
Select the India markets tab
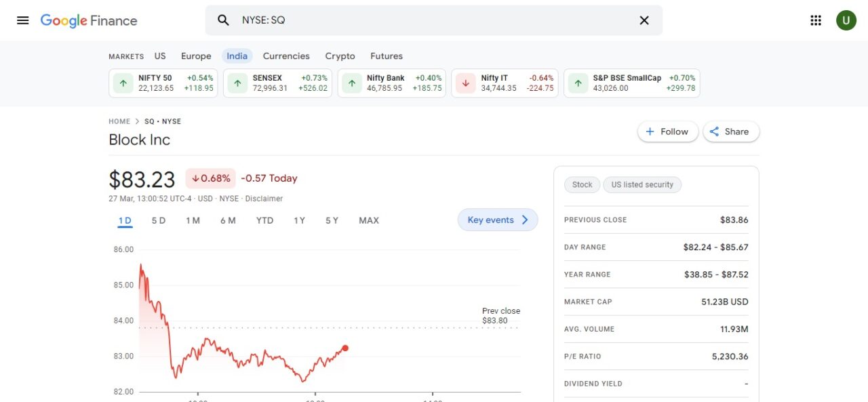tap(237, 56)
